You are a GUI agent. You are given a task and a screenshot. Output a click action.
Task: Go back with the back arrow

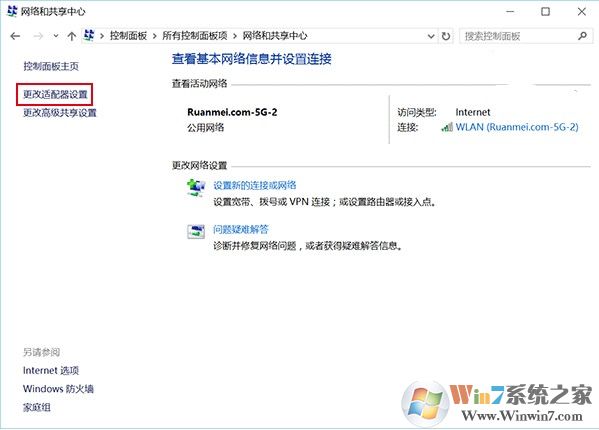coord(15,36)
